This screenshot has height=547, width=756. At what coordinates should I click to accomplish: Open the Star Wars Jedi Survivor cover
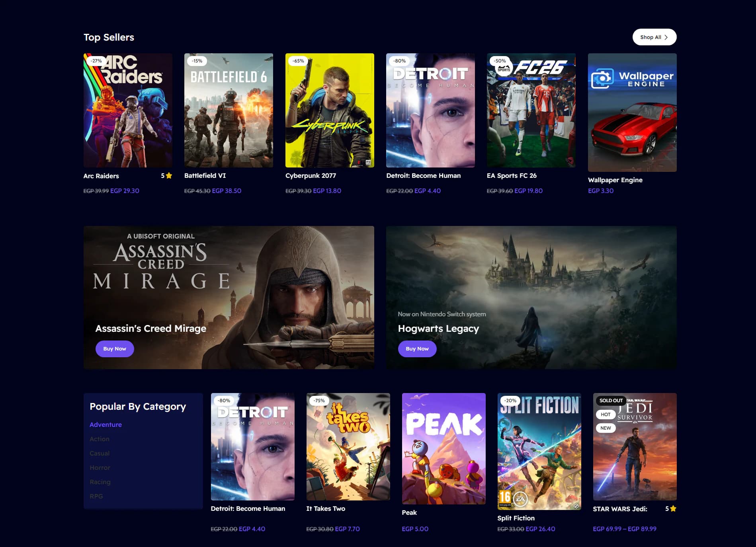[635, 447]
